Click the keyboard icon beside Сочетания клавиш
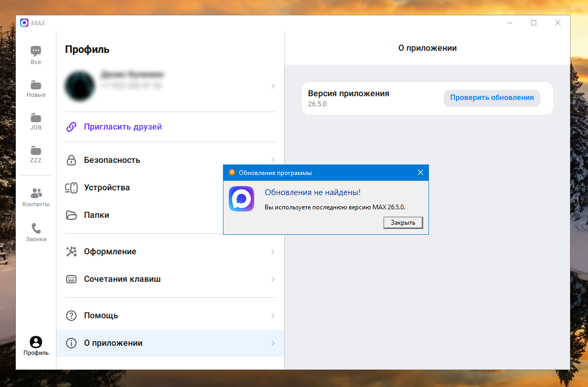Screen dimensions: 588x387 (71, 279)
